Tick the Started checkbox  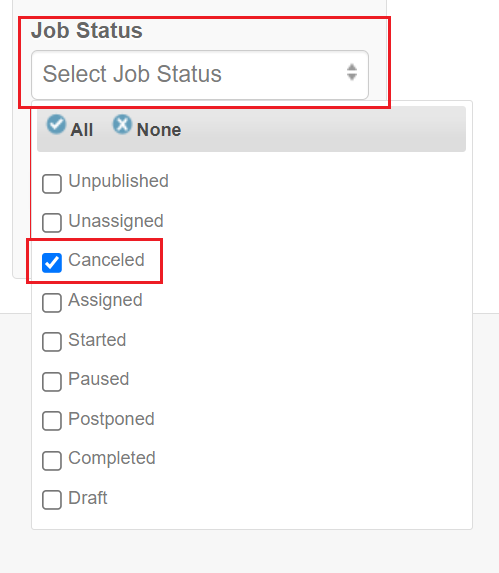[x=52, y=342]
